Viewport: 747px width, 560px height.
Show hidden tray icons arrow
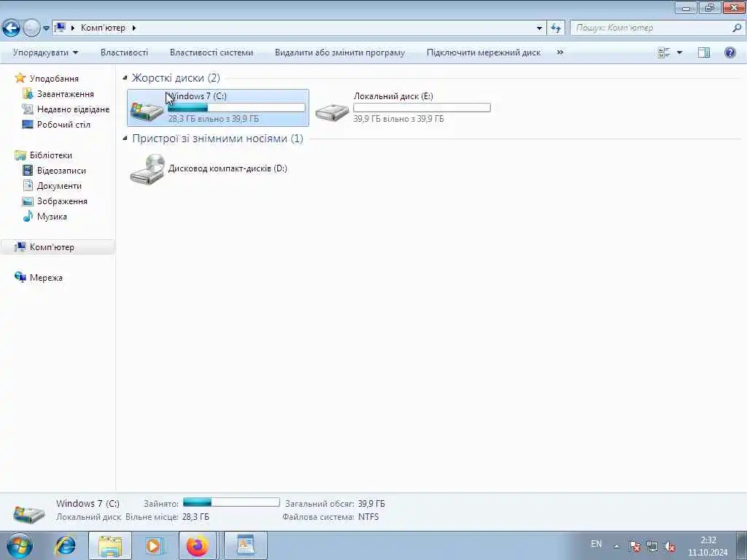coord(616,547)
